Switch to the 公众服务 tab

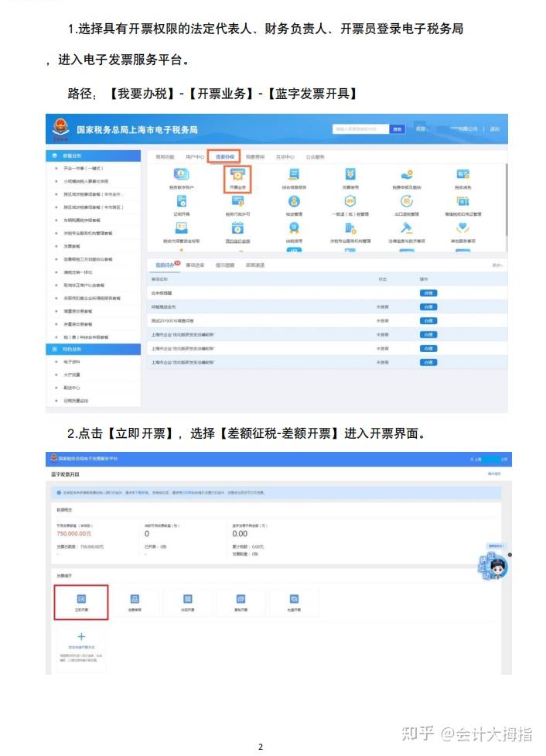tap(316, 157)
